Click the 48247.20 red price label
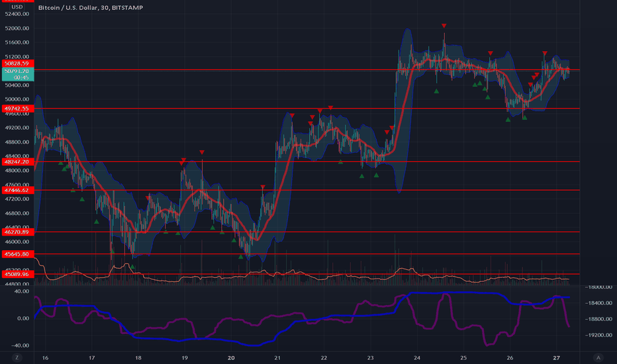Screen dimensions: 617x364 (x=18, y=161)
